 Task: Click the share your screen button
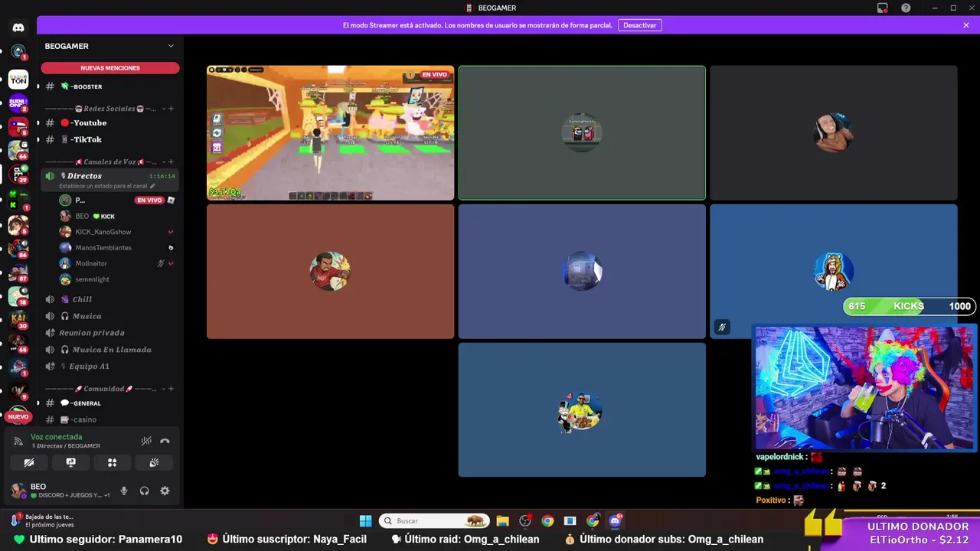pyautogui.click(x=70, y=462)
